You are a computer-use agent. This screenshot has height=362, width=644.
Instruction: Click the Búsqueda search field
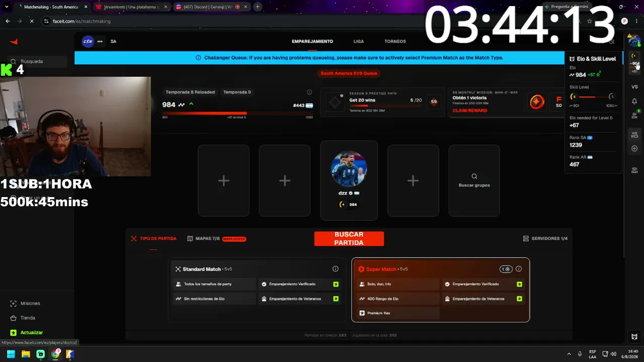38,61
